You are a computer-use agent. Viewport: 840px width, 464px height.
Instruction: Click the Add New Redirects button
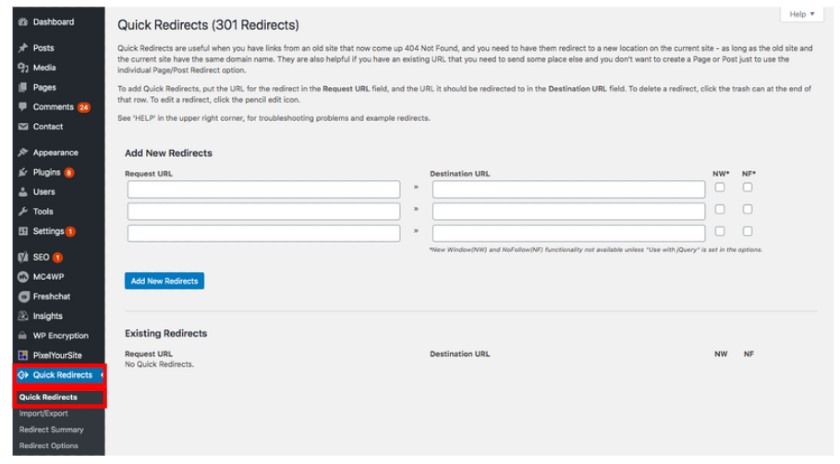point(164,281)
